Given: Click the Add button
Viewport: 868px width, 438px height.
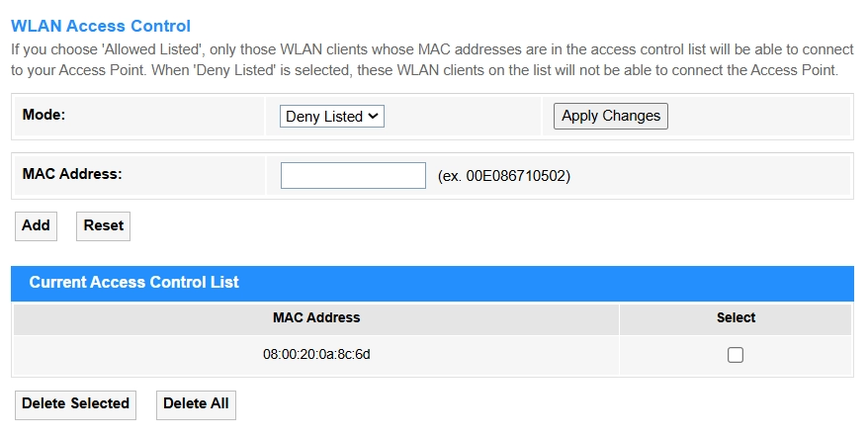Looking at the screenshot, I should pyautogui.click(x=36, y=226).
